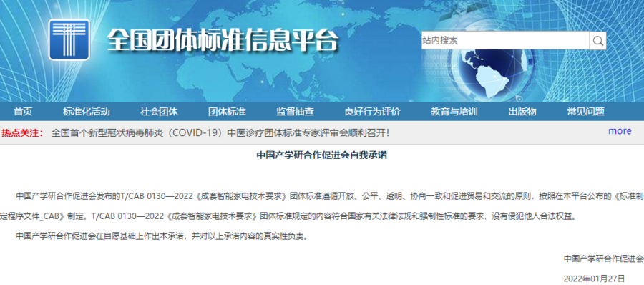Open the 监督抽查 menu
Viewport: 644px width, 285px height.
(296, 112)
